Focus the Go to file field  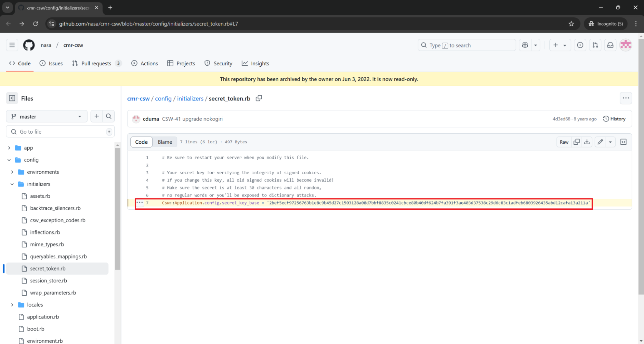pos(60,132)
